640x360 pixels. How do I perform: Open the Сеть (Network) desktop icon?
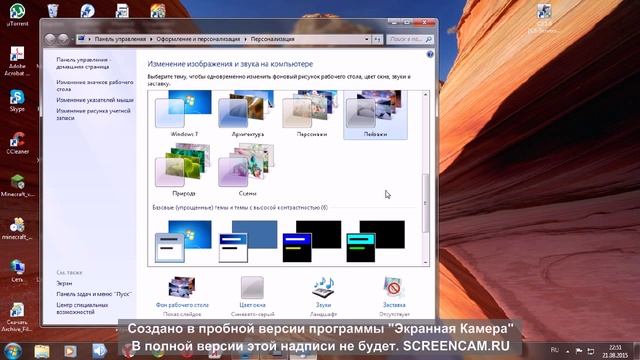(17, 271)
